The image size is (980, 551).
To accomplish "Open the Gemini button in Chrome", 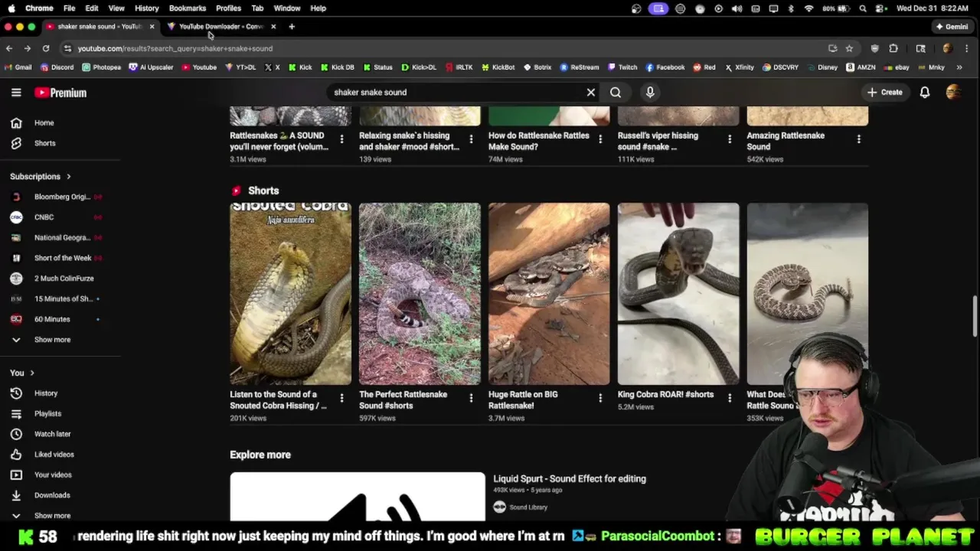I will point(952,27).
